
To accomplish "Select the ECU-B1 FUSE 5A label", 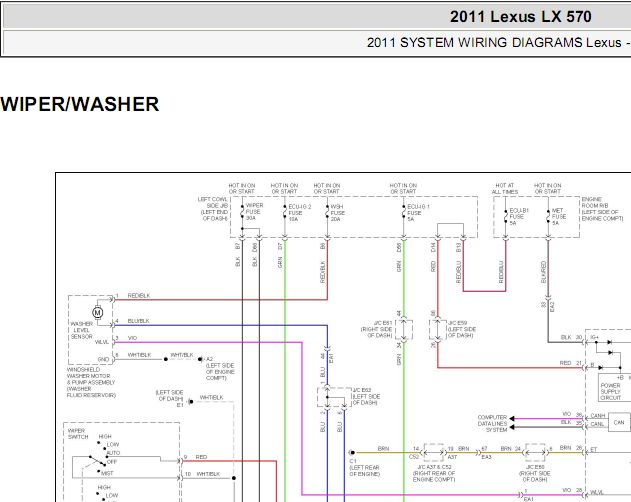I will (519, 217).
